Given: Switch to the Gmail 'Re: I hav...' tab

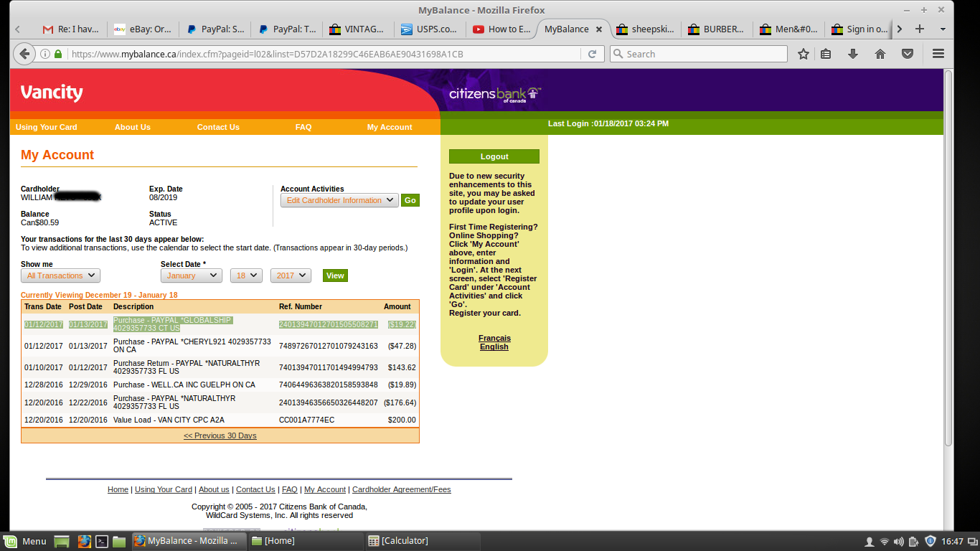Looking at the screenshot, I should point(70,29).
